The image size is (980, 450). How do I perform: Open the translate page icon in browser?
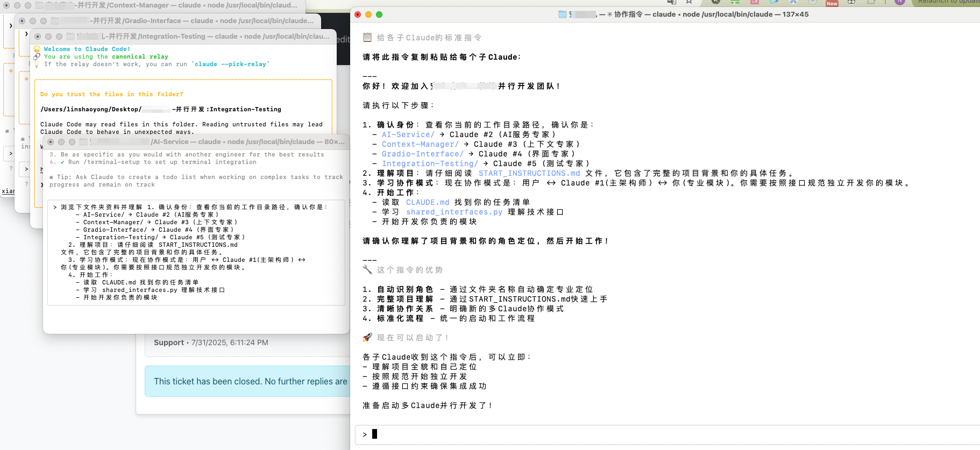coord(671,2)
